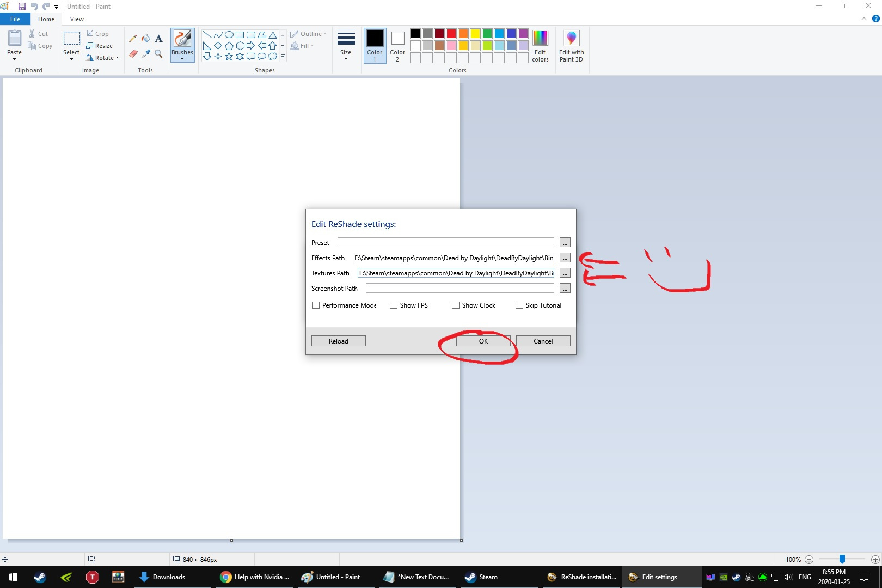
Task: Click Cancel in ReShade settings dialog
Action: pyautogui.click(x=543, y=341)
